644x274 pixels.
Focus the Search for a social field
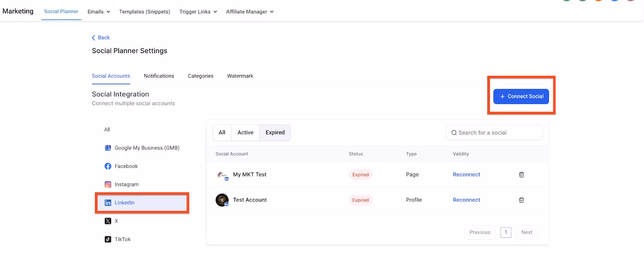pyautogui.click(x=494, y=133)
